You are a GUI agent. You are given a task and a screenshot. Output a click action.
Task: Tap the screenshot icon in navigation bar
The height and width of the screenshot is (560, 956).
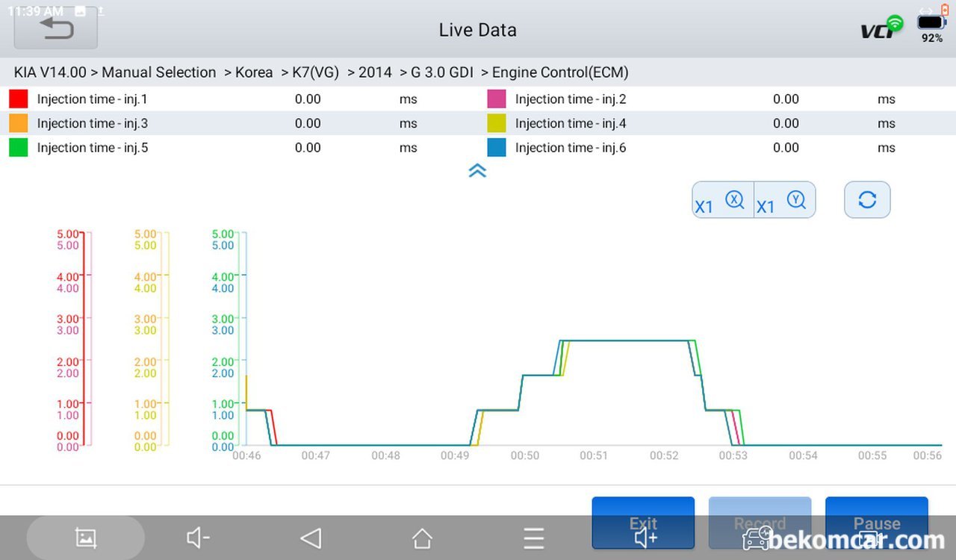pos(86,538)
